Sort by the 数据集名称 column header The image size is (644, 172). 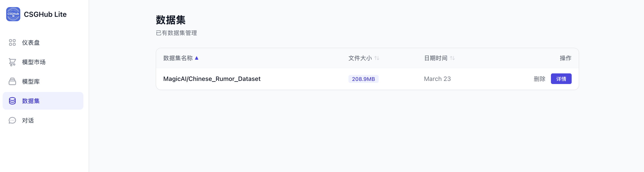(x=178, y=58)
